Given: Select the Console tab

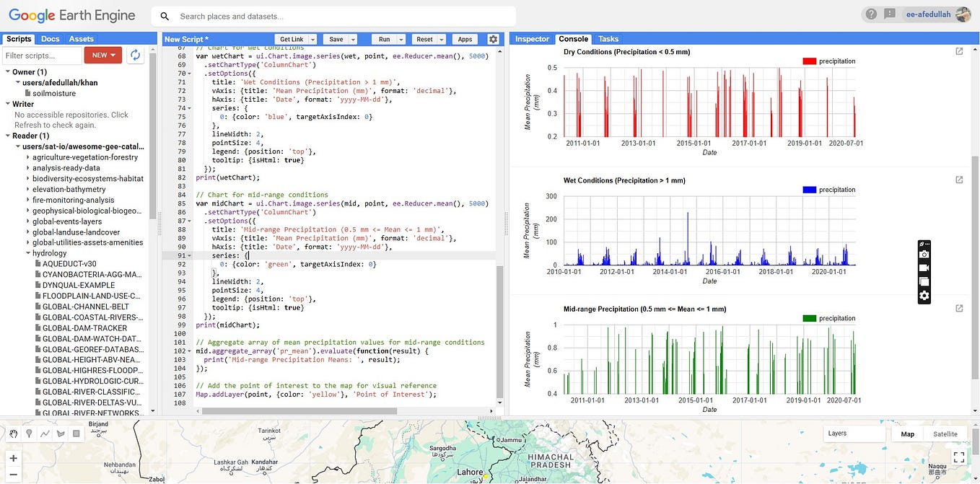Looking at the screenshot, I should (x=574, y=39).
